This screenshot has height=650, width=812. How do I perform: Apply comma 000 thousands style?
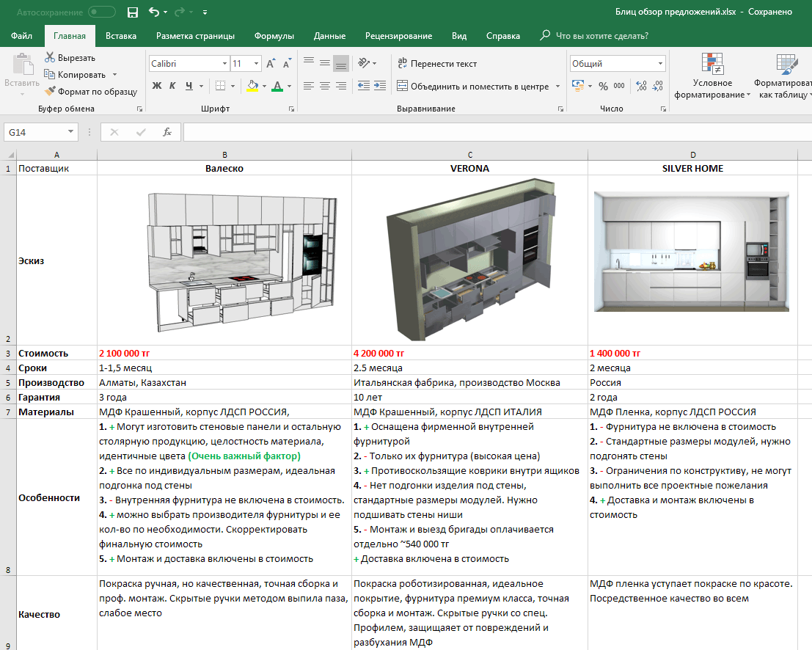[619, 86]
